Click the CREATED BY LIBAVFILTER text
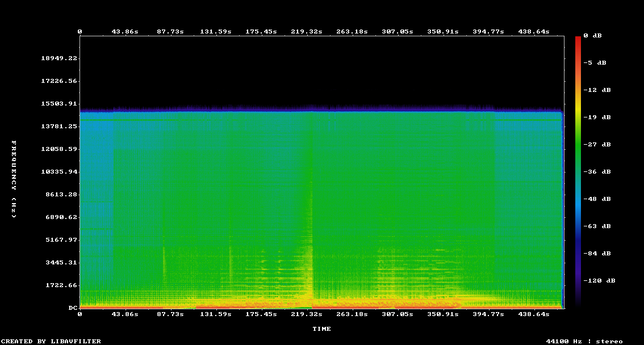 (x=51, y=341)
